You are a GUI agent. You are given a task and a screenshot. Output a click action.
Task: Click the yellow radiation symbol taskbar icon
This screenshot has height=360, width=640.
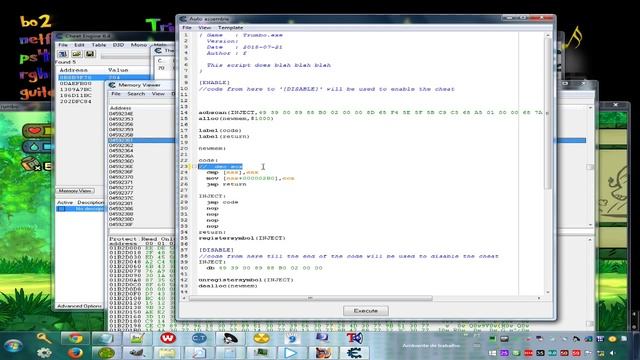tap(261, 338)
